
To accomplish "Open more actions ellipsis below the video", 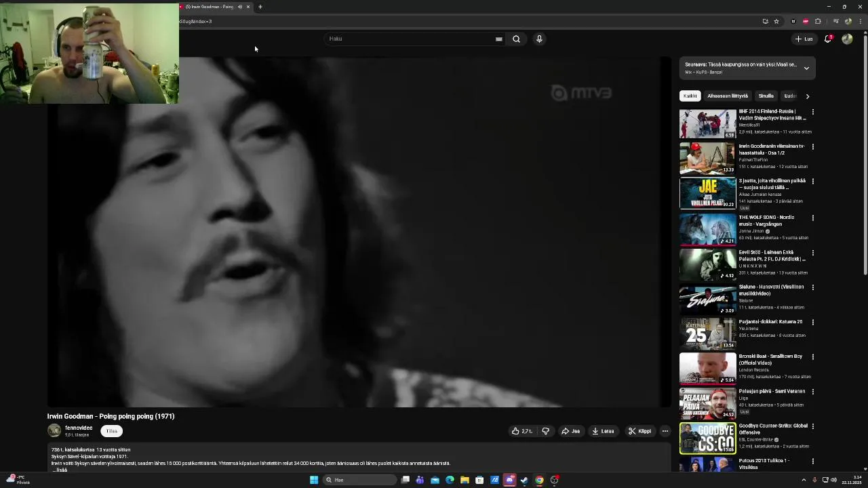I will 665,431.
